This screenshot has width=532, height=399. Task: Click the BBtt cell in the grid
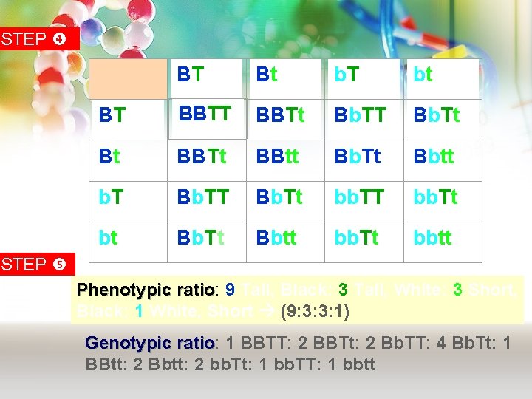pos(285,160)
